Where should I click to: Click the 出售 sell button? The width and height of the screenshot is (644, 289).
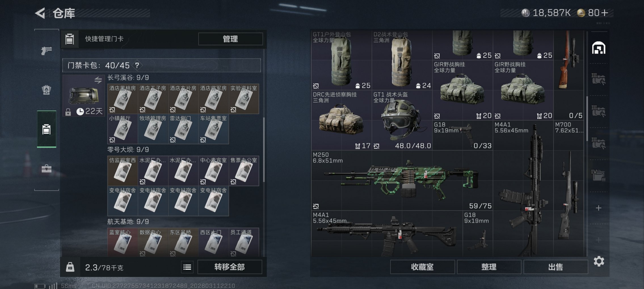(555, 267)
